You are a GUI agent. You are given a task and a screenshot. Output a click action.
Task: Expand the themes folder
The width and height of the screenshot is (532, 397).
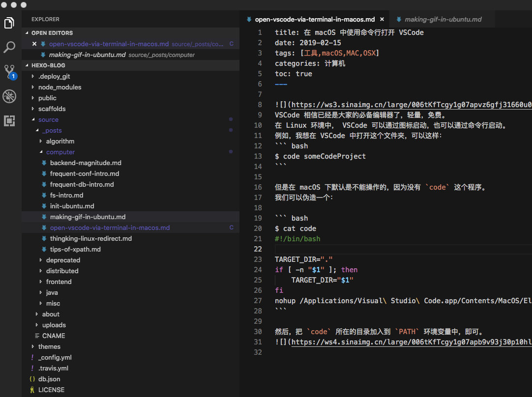click(49, 346)
